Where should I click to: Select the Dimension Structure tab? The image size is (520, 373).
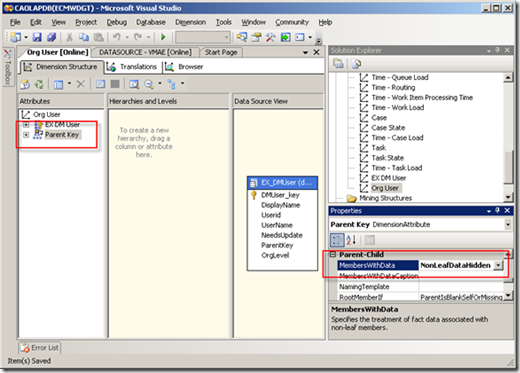[61, 67]
